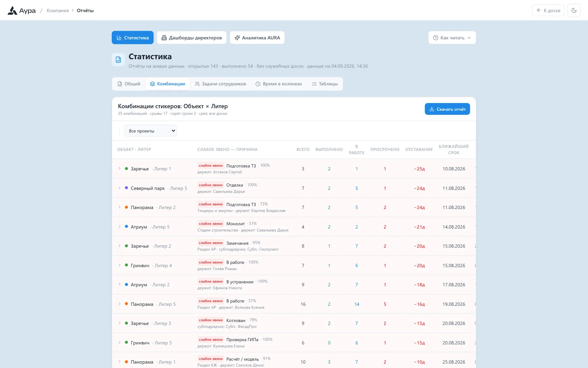Go back via К доске button
This screenshot has width=588, height=368.
coord(548,10)
